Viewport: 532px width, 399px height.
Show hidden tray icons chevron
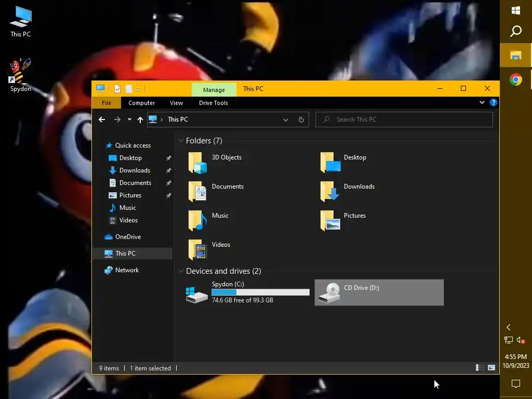[508, 327]
